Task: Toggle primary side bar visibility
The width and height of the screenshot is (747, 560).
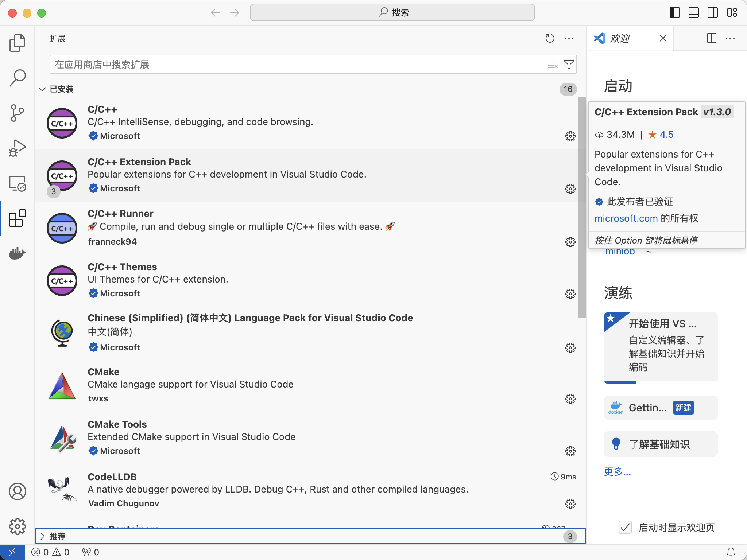Action: point(674,13)
